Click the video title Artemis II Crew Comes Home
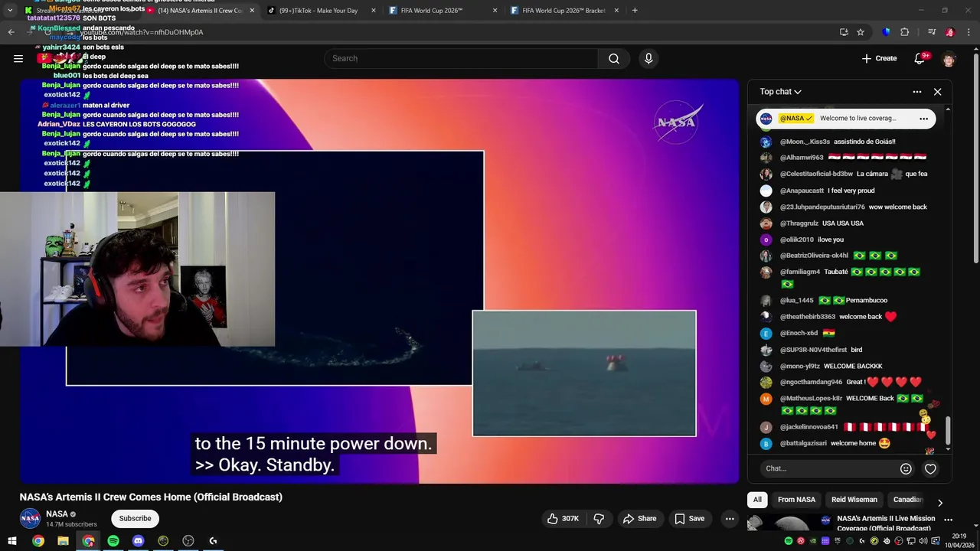The height and width of the screenshot is (551, 980). point(151,497)
